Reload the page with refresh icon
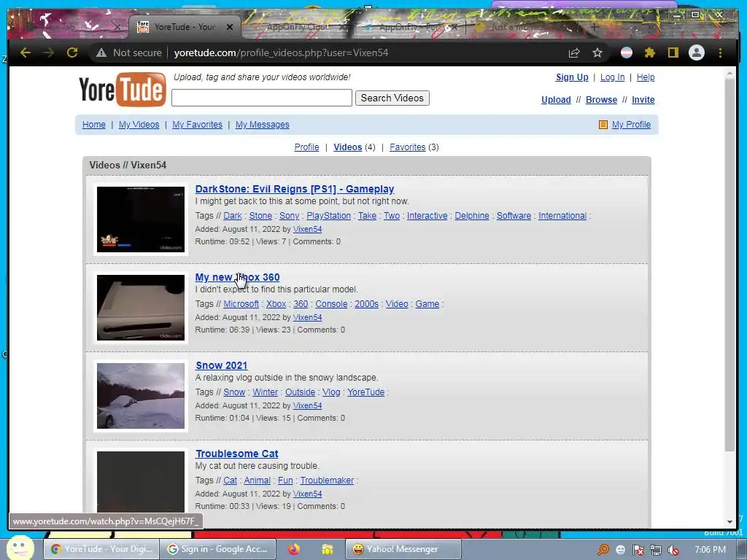The height and width of the screenshot is (560, 747). [x=72, y=52]
